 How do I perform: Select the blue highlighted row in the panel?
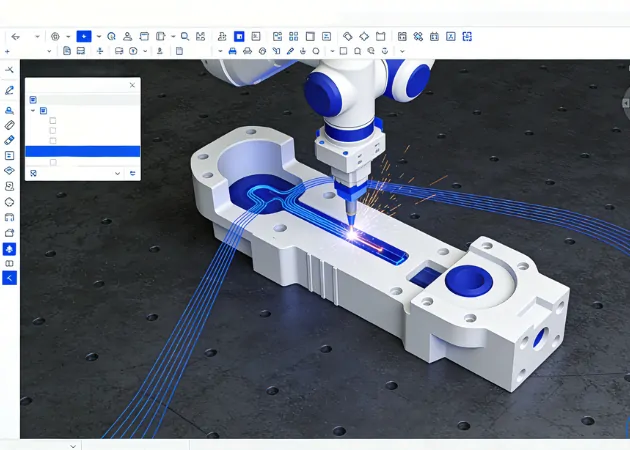(83, 151)
